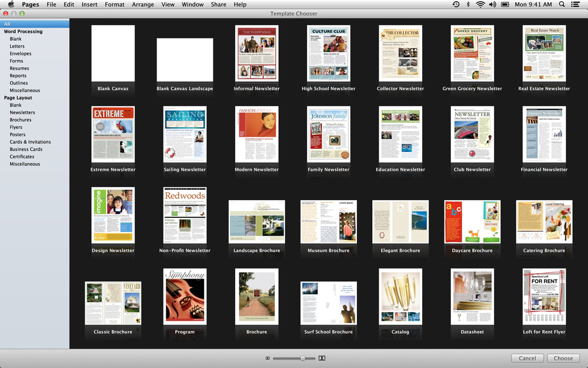This screenshot has width=588, height=368.
Task: Open the Arrange menu
Action: point(143,5)
